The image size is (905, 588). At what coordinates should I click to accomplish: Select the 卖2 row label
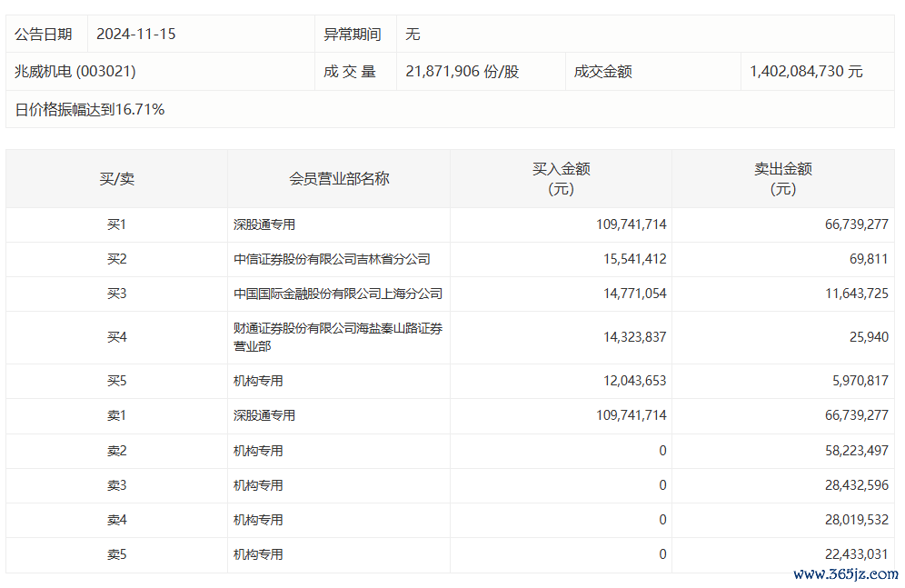(x=116, y=451)
